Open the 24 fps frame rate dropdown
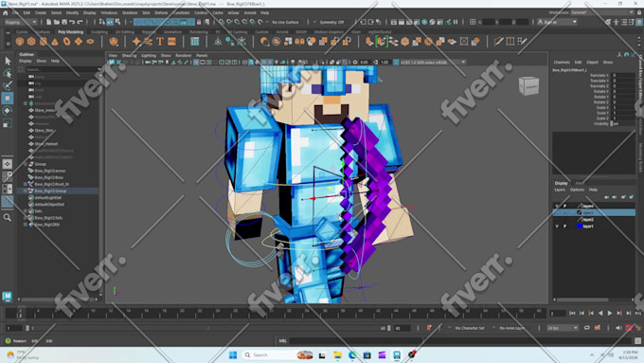This screenshot has height=363, width=644. pyautogui.click(x=563, y=328)
